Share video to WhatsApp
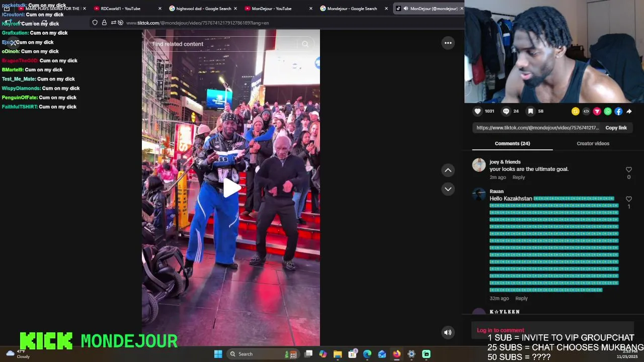Screen dimensions: 644x362 click(608, 111)
